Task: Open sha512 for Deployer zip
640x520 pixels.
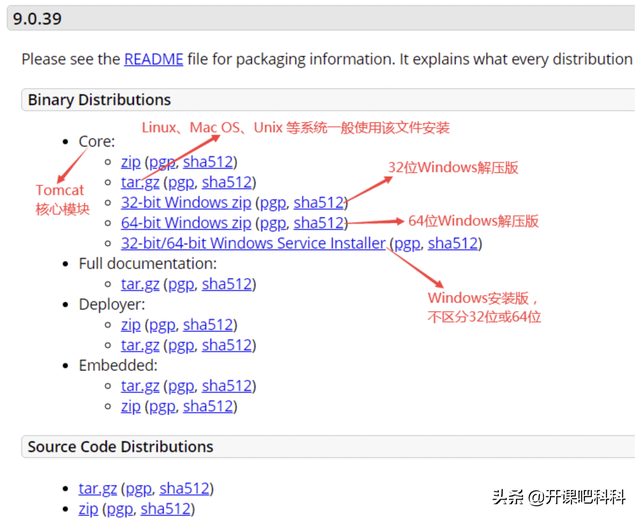Action: [208, 325]
